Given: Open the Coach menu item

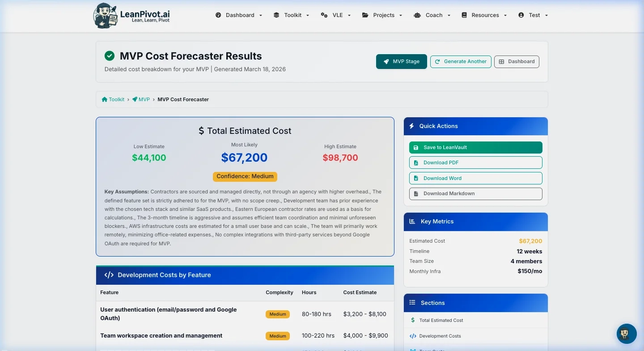Looking at the screenshot, I should coord(434,15).
